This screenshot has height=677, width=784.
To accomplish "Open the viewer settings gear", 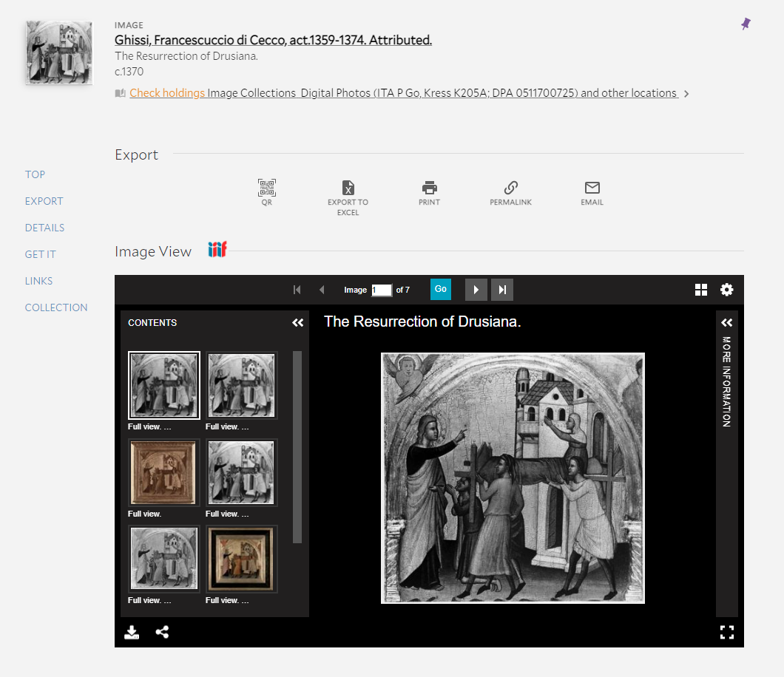I will click(726, 290).
